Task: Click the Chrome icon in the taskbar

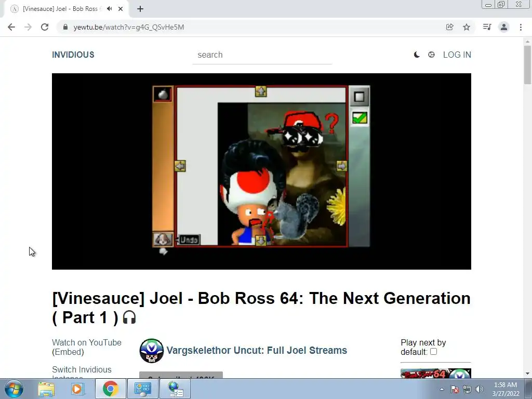Action: click(x=110, y=389)
